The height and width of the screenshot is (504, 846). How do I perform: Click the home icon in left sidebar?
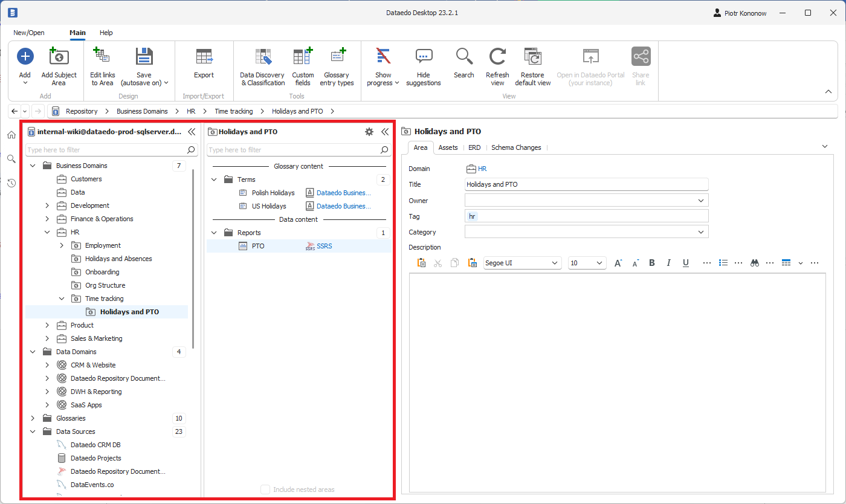[x=11, y=135]
